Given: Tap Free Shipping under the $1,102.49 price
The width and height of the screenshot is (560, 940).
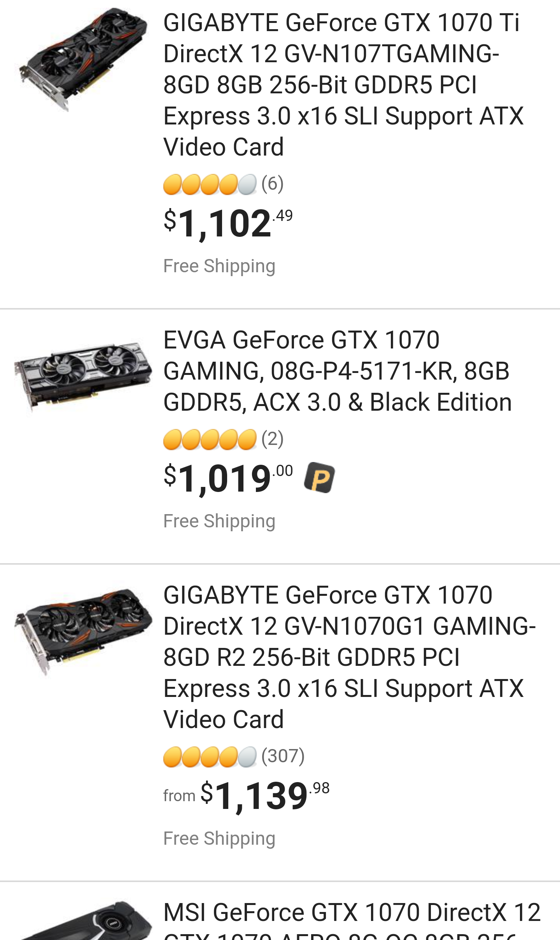Looking at the screenshot, I should [x=219, y=266].
